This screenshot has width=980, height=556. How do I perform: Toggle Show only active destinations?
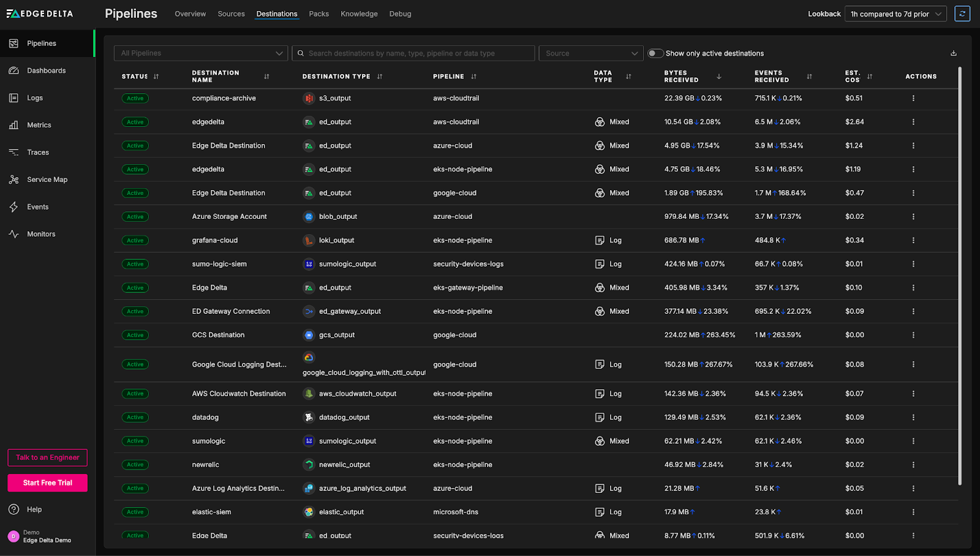point(655,53)
